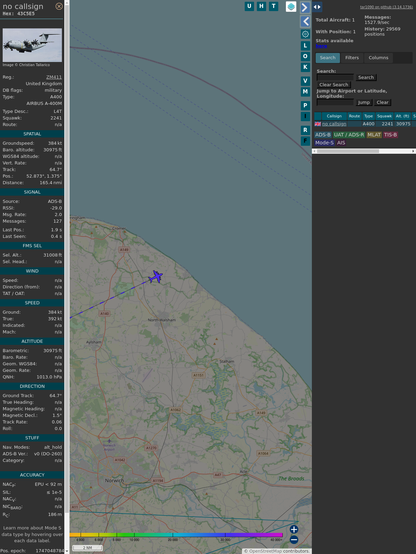Click the altitude color scale bar
The image size is (416, 554).
(x=176, y=535)
